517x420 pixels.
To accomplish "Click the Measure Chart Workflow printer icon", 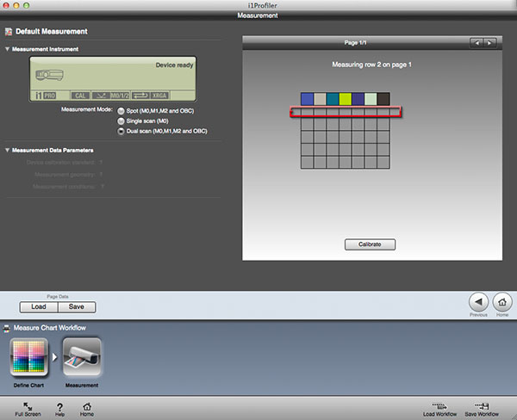I will pos(7,328).
